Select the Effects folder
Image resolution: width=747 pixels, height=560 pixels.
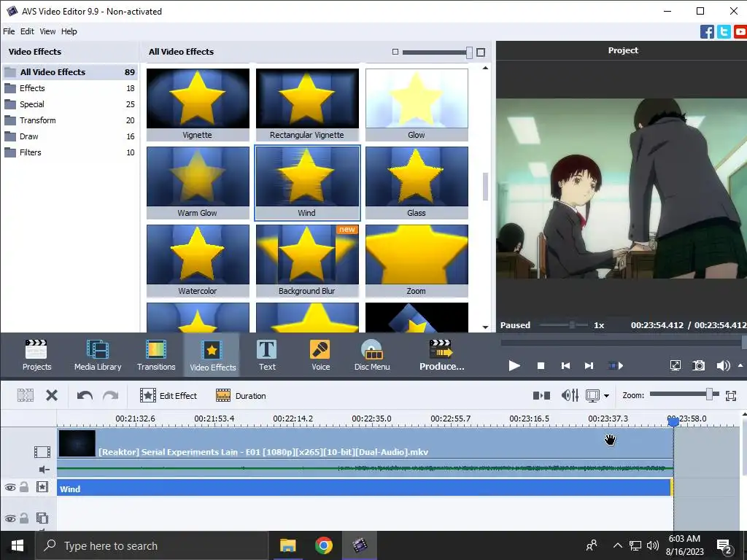pyautogui.click(x=69, y=88)
